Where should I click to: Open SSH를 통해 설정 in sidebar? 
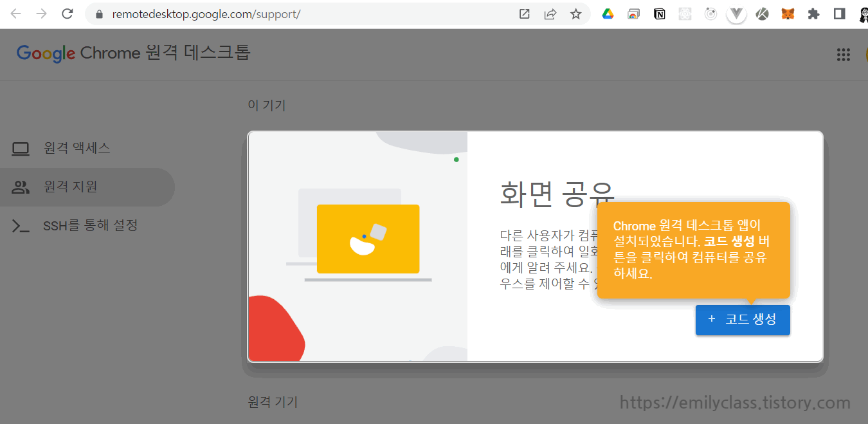[87, 226]
